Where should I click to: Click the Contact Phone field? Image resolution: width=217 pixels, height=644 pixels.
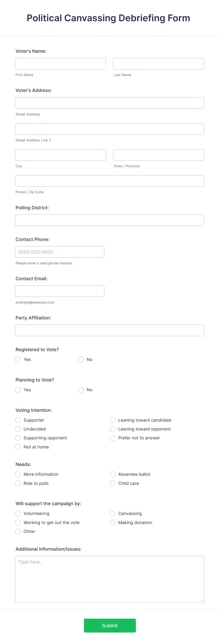(59, 252)
